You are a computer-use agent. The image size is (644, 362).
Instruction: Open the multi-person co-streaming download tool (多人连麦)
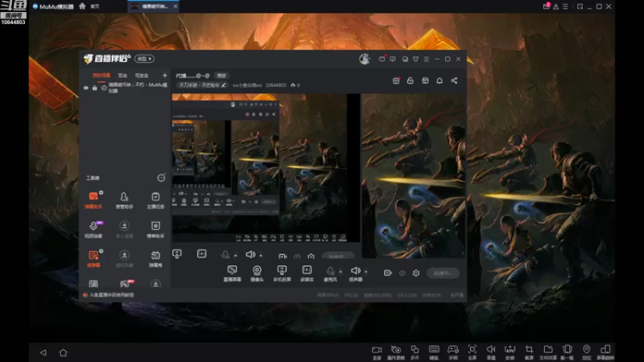click(x=124, y=229)
